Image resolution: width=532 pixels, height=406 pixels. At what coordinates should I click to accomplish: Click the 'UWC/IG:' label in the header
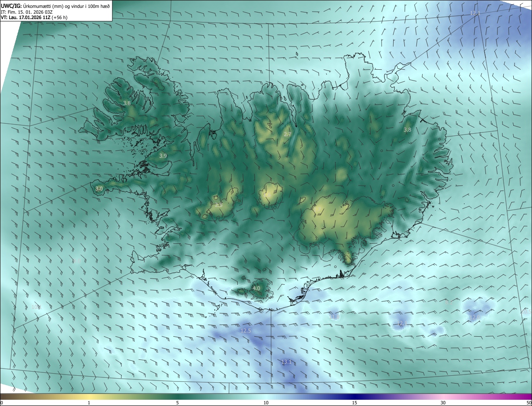(x=11, y=6)
